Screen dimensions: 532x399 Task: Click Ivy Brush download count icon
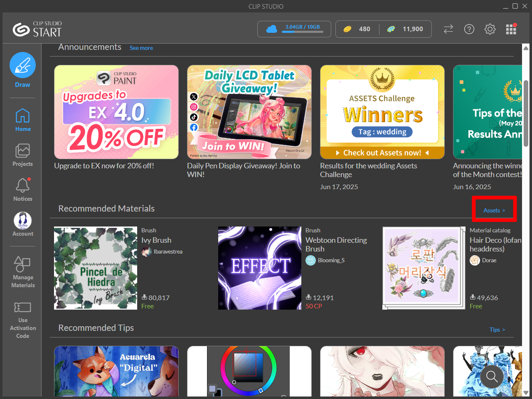click(144, 297)
